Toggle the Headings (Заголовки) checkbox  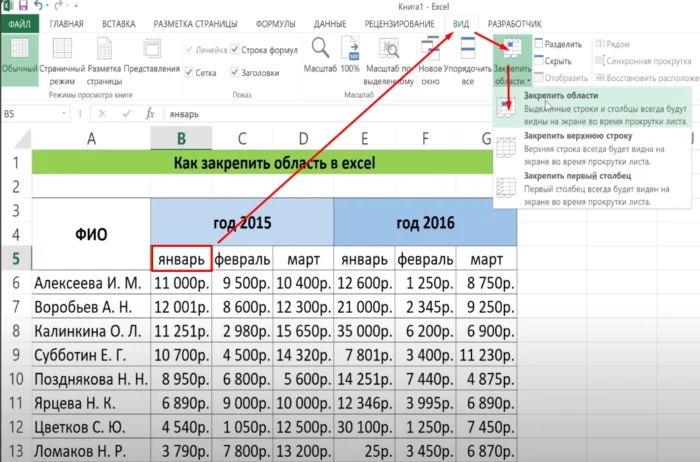[x=234, y=72]
